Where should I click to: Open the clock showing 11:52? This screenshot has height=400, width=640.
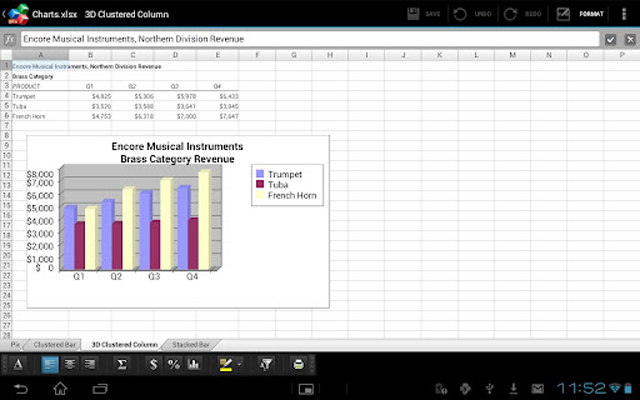tap(582, 388)
